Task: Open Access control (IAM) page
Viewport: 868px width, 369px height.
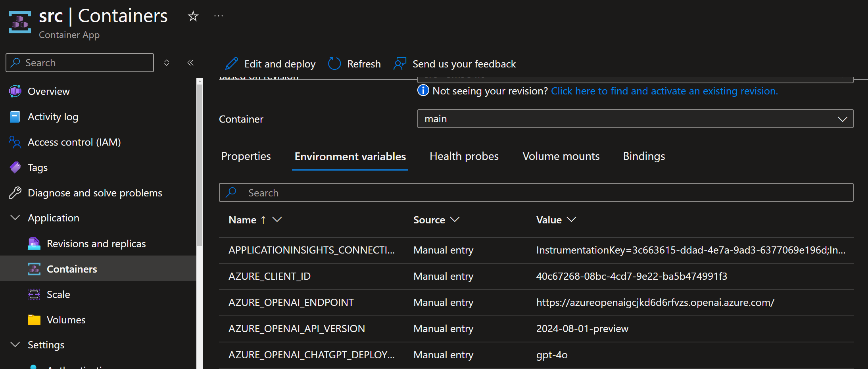Action: [x=74, y=142]
